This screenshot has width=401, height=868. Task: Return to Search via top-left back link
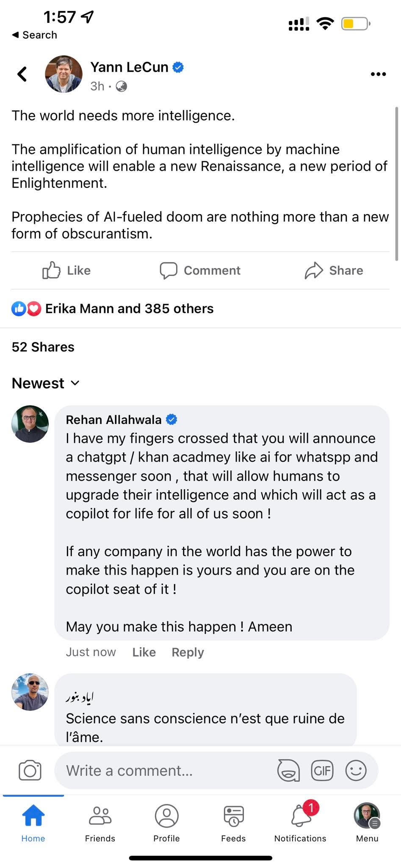coord(34,35)
